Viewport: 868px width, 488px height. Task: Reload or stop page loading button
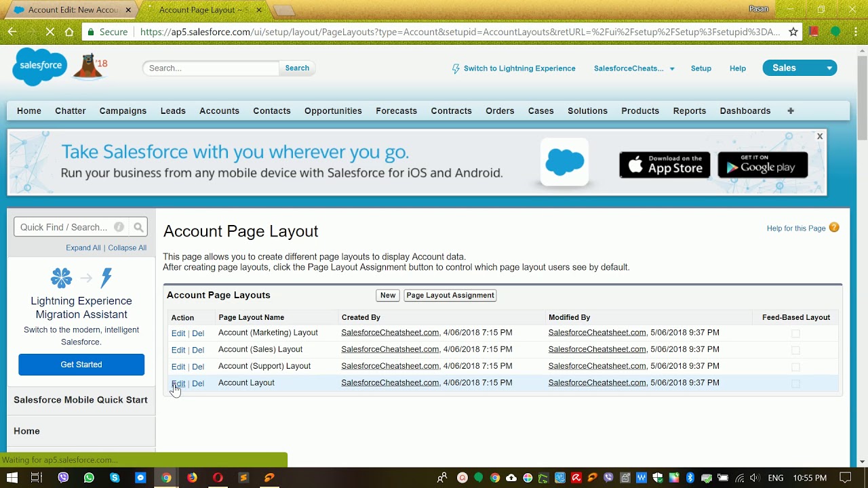(50, 32)
